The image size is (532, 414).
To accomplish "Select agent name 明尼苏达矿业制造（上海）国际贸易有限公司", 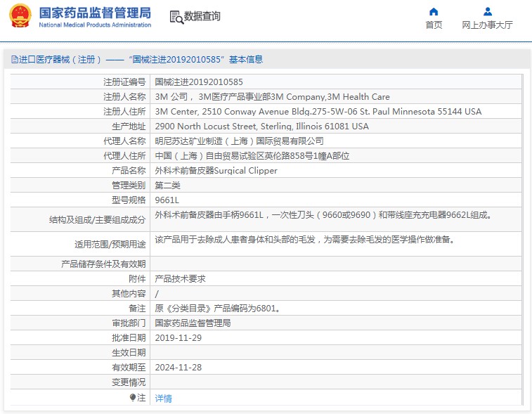I will 239,141.
